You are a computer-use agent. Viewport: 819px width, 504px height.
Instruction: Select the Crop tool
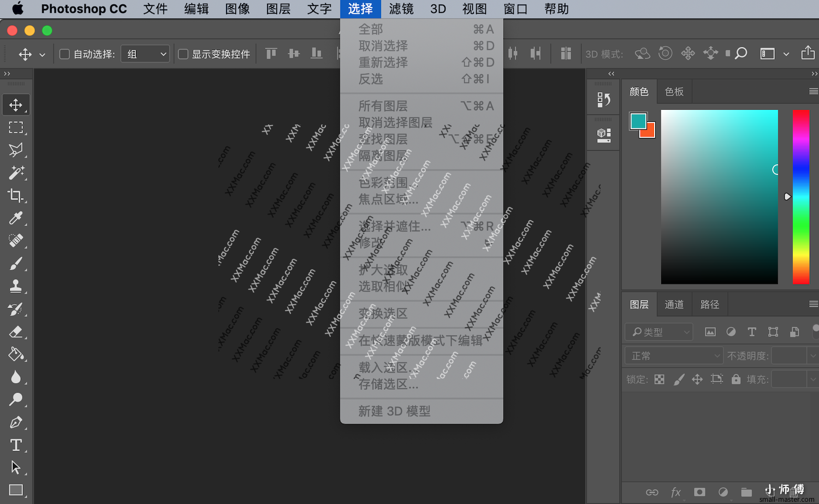(x=16, y=195)
